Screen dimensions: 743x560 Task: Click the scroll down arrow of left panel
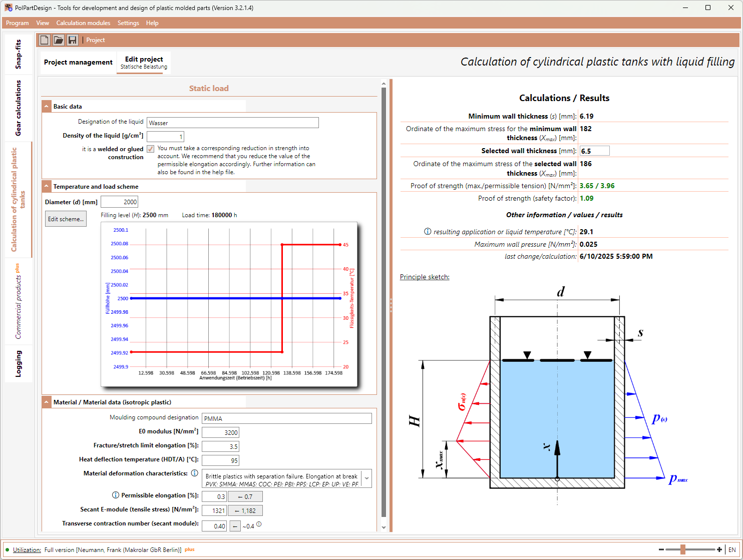pos(384,527)
